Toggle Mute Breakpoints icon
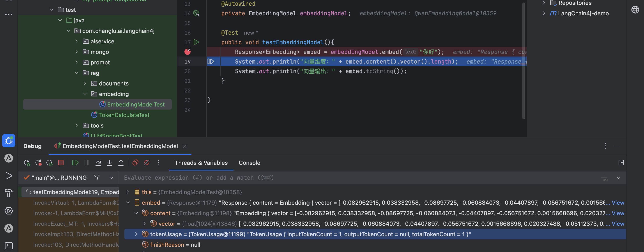 pyautogui.click(x=147, y=163)
